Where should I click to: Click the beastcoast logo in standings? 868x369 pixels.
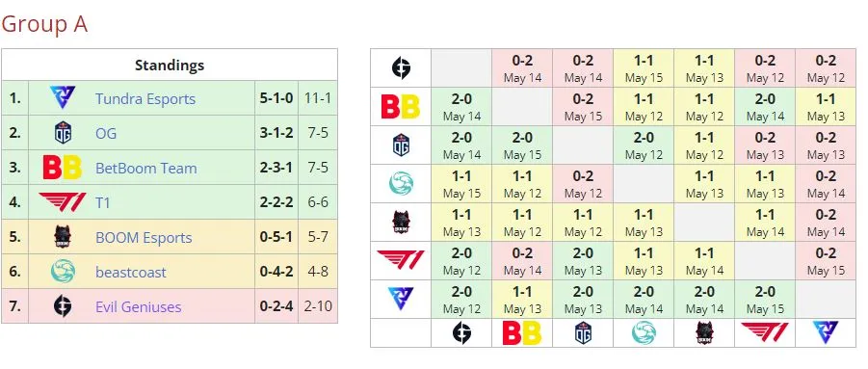(x=63, y=272)
